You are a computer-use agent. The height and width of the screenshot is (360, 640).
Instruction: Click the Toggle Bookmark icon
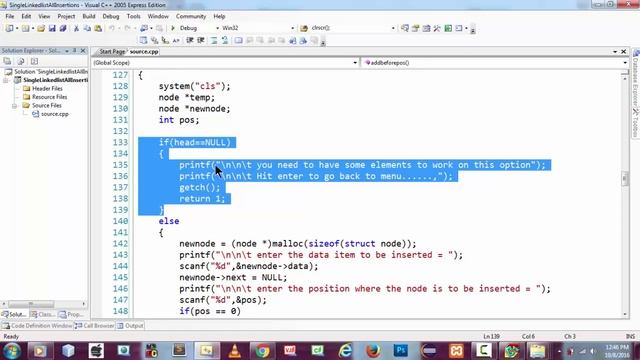238,40
